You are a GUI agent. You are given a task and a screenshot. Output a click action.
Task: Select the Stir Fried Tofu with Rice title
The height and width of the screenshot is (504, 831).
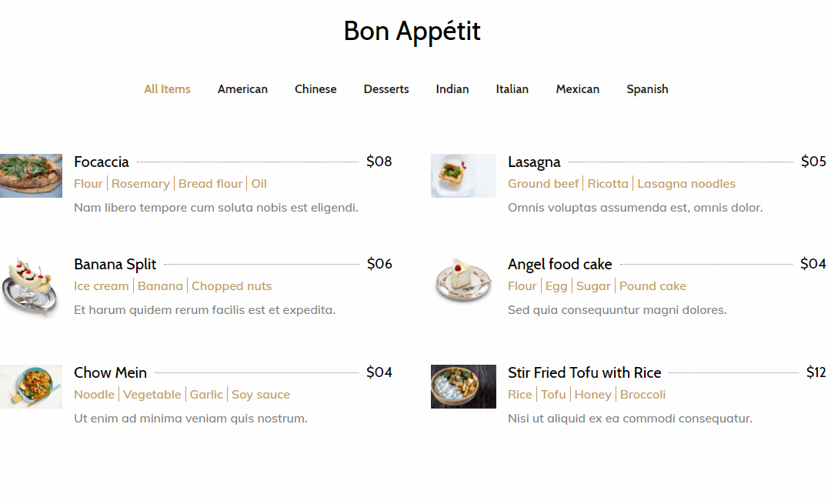tap(584, 372)
